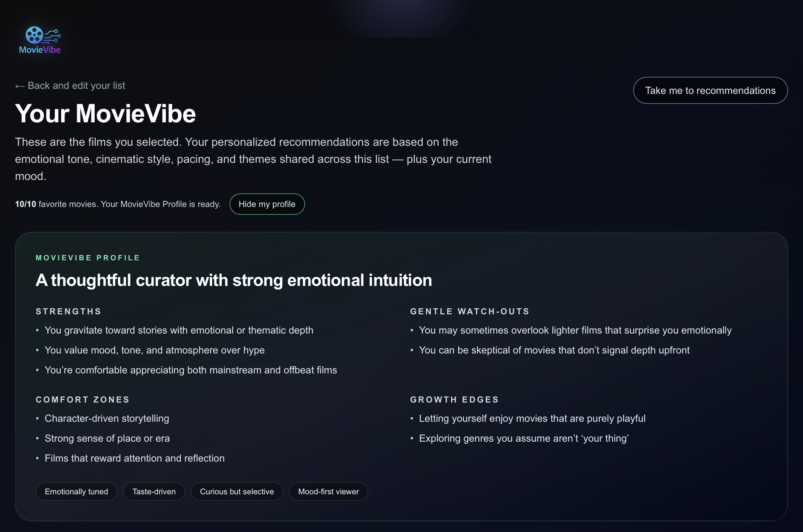Select the bullet beside 'Character-driven storytelling'
The width and height of the screenshot is (803, 532).
tap(38, 419)
